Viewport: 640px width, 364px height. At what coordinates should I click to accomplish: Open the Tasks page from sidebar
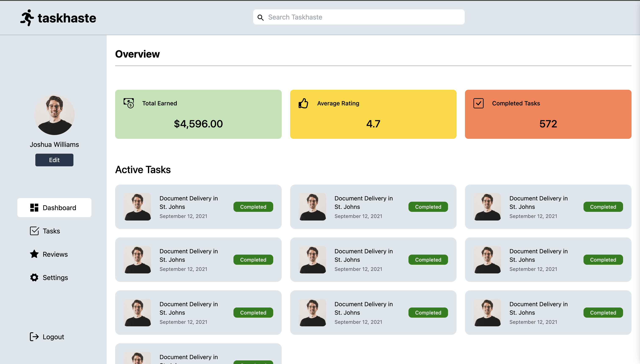click(51, 231)
